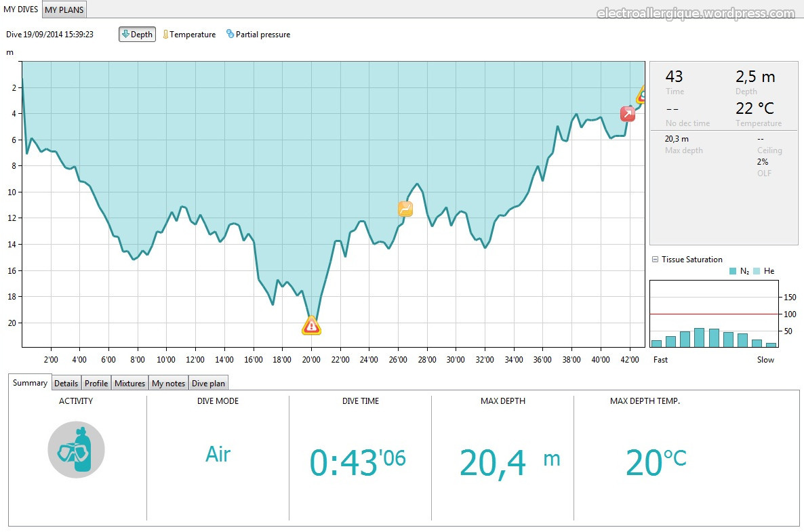Screen dimensions: 804x532
Task: Open the Mixtures tab
Action: [x=129, y=384]
